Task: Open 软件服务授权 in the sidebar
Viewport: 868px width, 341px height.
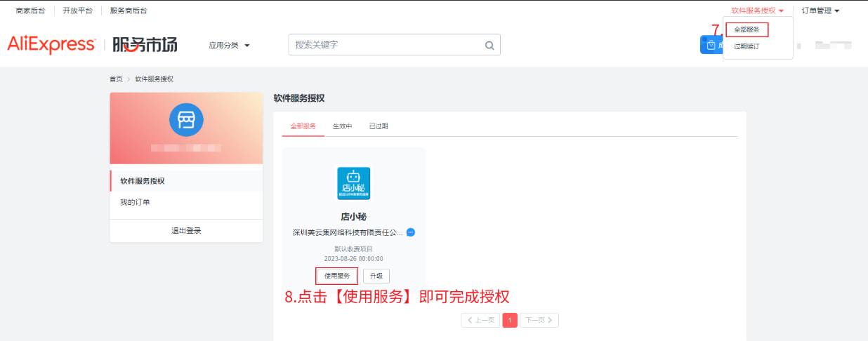Action: coord(186,181)
